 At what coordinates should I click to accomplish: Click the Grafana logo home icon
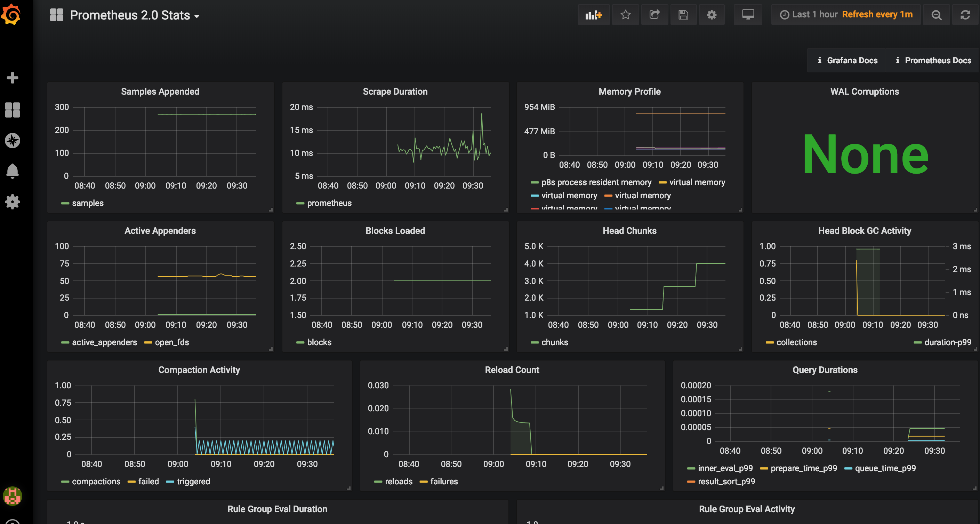click(11, 15)
